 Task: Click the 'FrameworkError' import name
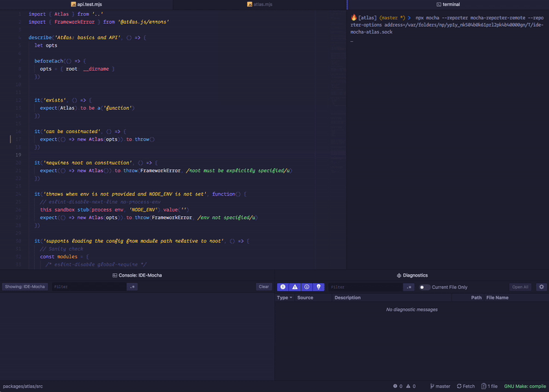[x=74, y=22]
